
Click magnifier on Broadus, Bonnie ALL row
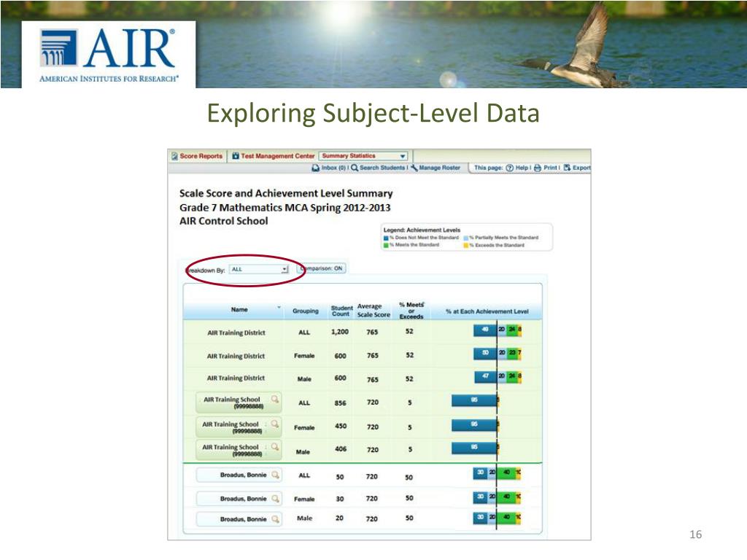[275, 475]
